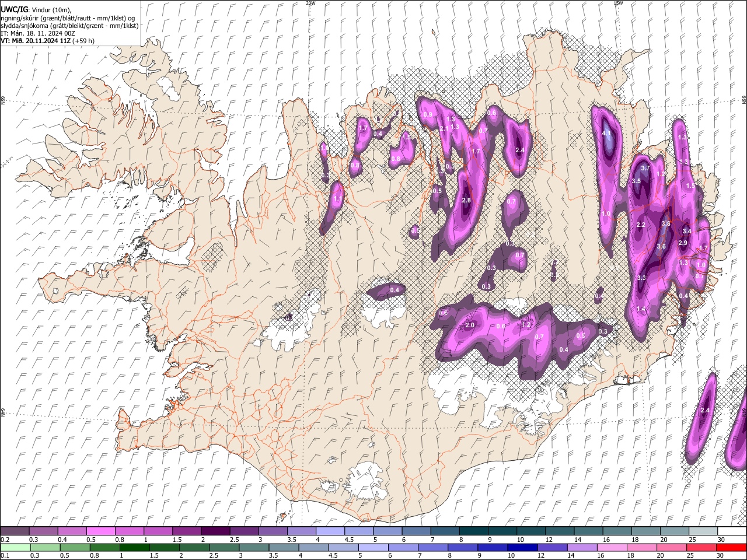Screen dimensions: 747x560
Task: Click the 20W longitude label at top
Action: 310,3
